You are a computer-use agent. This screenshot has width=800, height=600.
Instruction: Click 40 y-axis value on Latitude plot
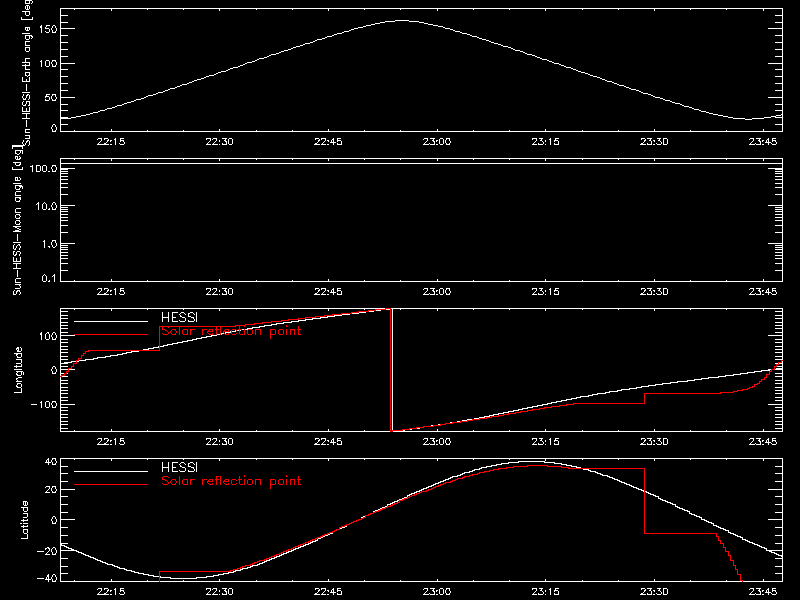[x=51, y=462]
